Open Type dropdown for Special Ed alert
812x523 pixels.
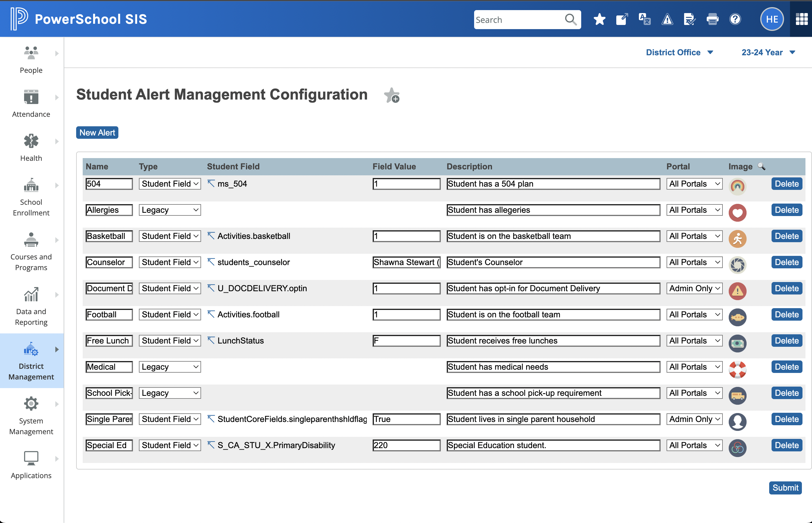(170, 445)
